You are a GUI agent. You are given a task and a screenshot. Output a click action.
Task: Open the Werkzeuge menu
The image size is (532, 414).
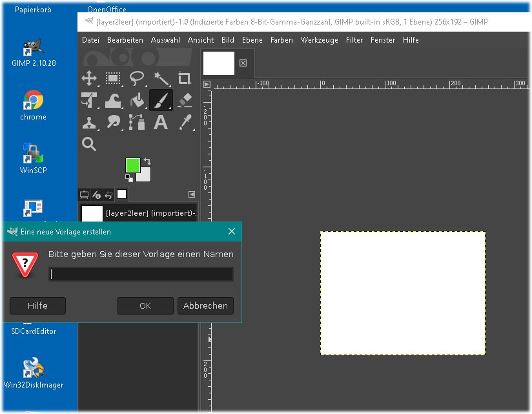320,40
